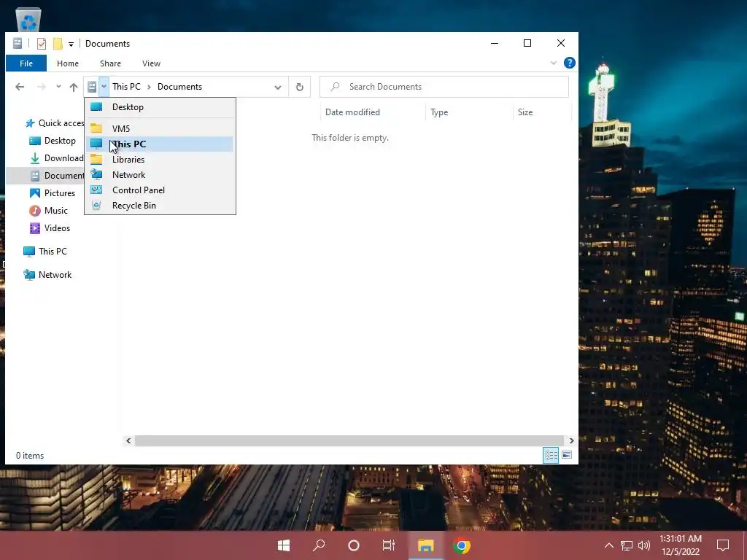Screen dimensions: 747x560
Task: Select Libraries in the dropdown list
Action: pyautogui.click(x=160, y=160)
